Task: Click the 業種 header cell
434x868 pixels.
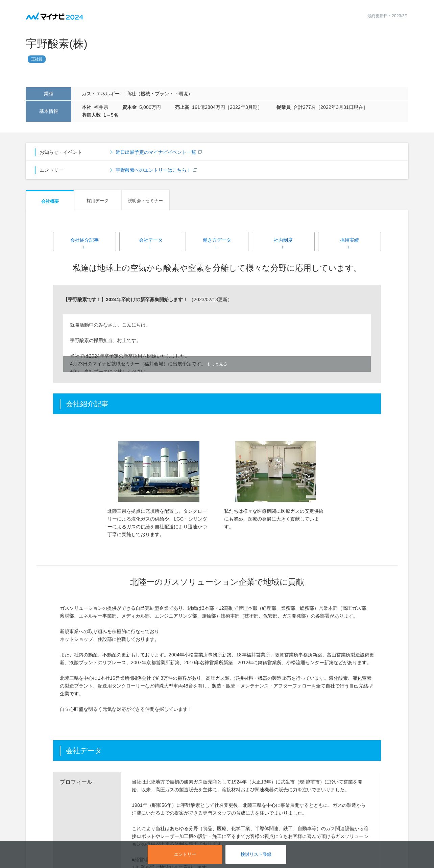Action: [48, 94]
